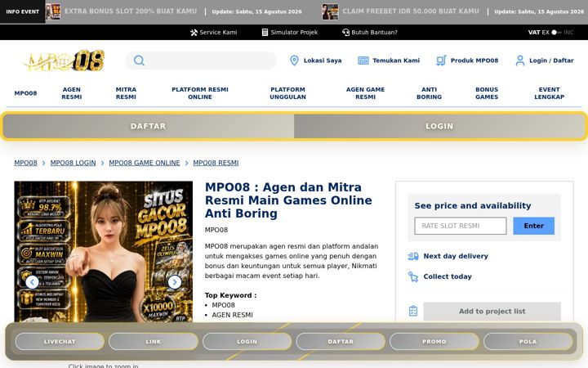Click PROMO button in bottom bar
This screenshot has height=368, width=588.
click(x=434, y=342)
